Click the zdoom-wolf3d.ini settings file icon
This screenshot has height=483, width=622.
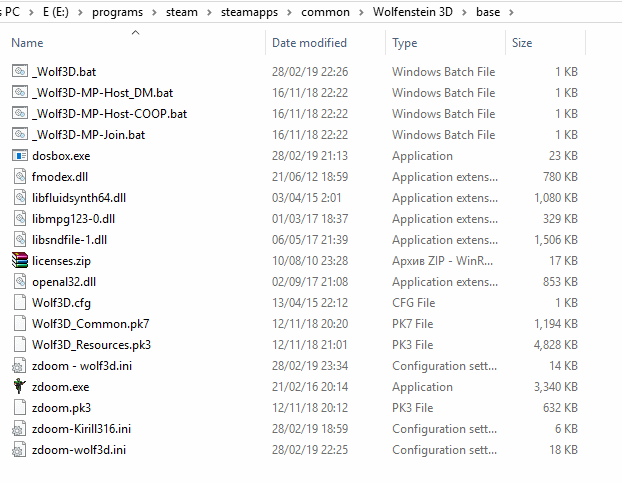coord(20,450)
